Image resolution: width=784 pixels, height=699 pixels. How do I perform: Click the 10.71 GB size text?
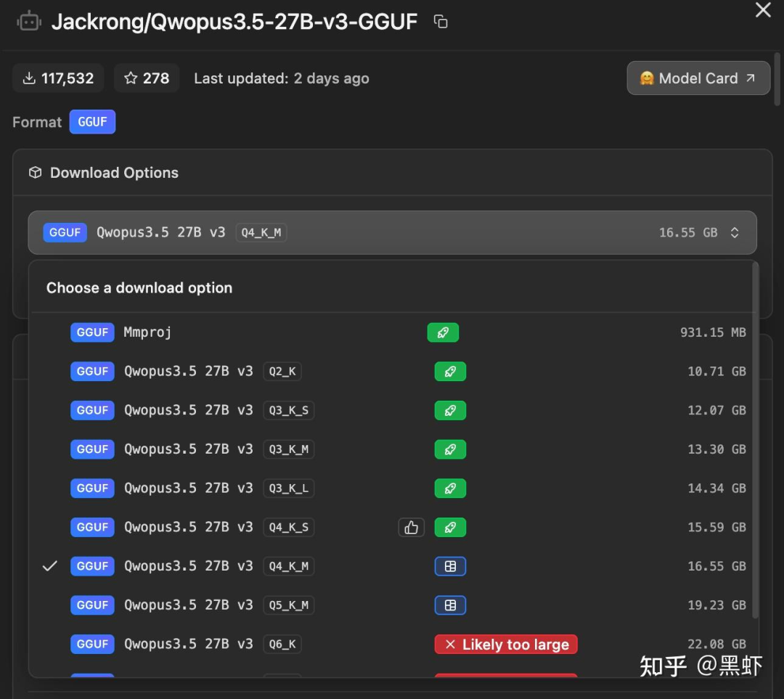point(717,372)
